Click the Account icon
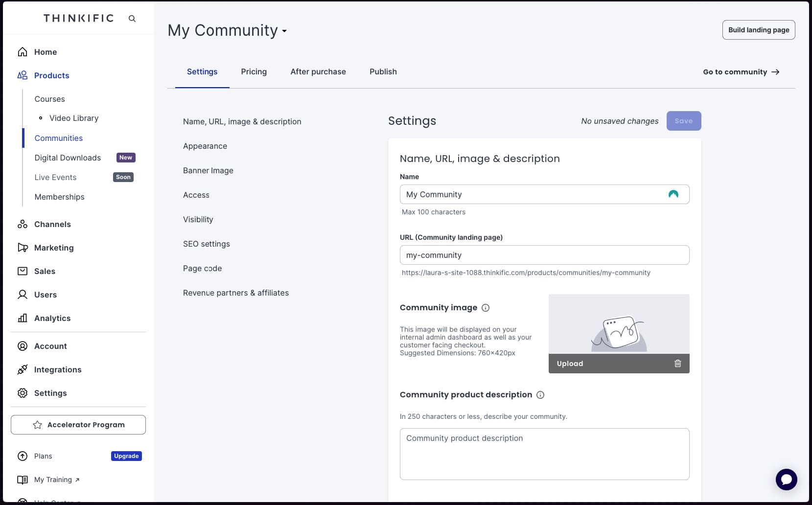 (x=22, y=346)
